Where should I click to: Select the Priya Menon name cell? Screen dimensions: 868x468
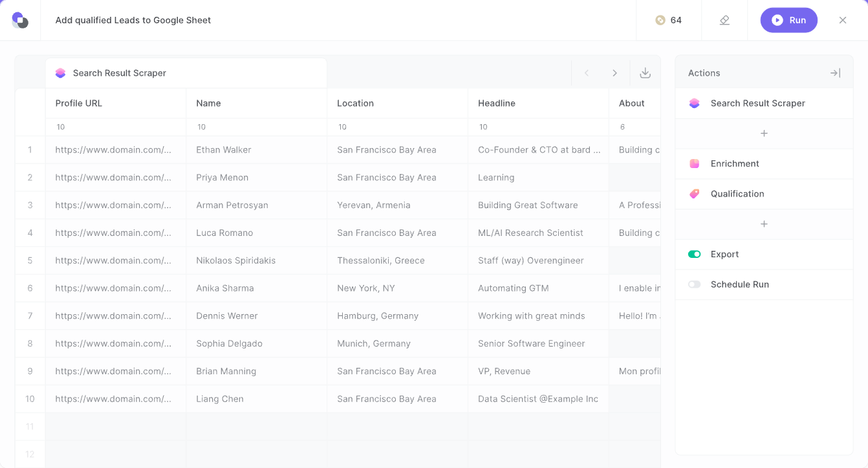pos(257,178)
